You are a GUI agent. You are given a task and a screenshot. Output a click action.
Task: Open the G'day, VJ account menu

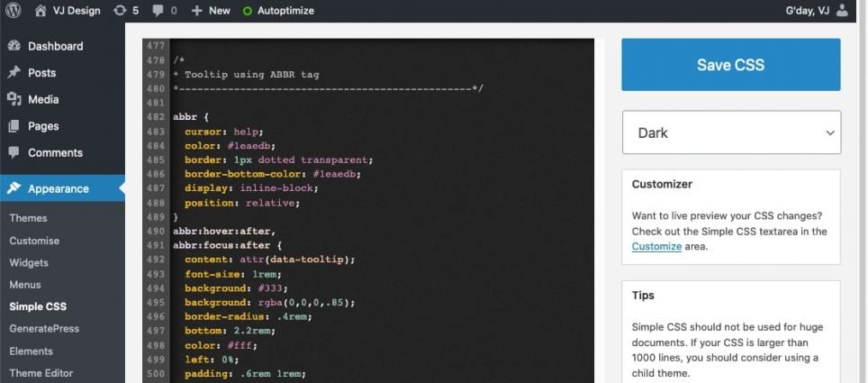(x=806, y=11)
